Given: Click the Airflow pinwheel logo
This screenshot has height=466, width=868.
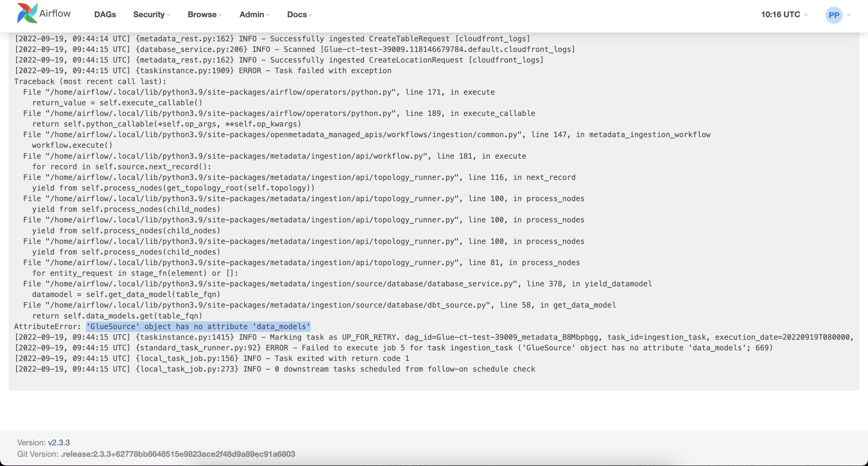Looking at the screenshot, I should tap(28, 13).
